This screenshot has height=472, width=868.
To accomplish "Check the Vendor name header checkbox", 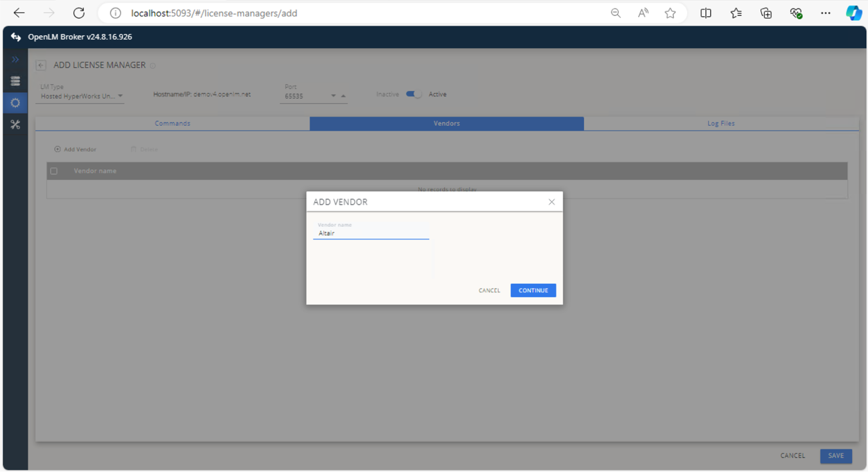I will [54, 171].
